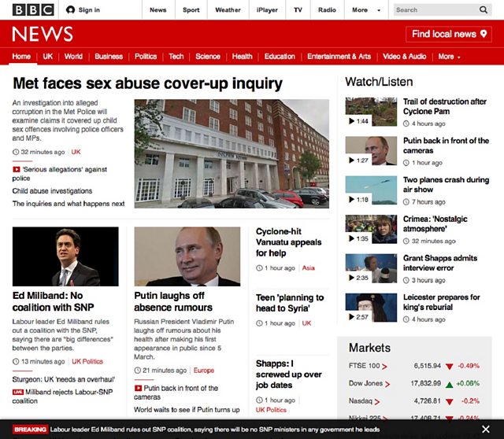Play the Crimea Nostalgic atmosphere video thumbnail
Viewport: 504px width, 439px height.
371,229
